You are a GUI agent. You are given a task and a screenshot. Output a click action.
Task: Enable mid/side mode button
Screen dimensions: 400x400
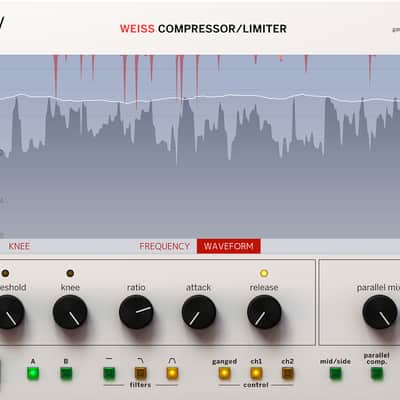(x=335, y=373)
